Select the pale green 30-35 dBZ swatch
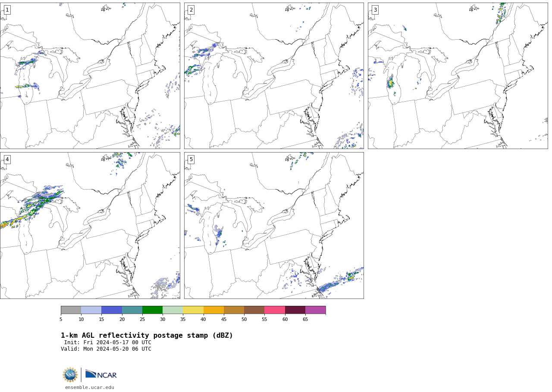 coord(173,310)
